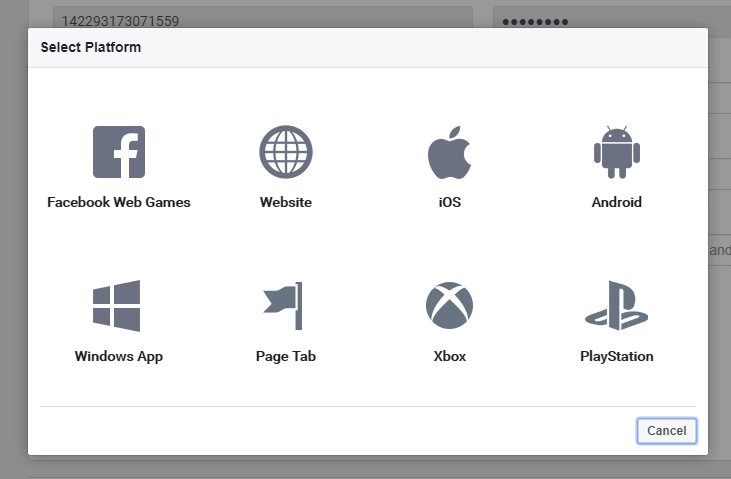Select the PlayStation logo icon
The width and height of the screenshot is (731, 479).
click(616, 306)
